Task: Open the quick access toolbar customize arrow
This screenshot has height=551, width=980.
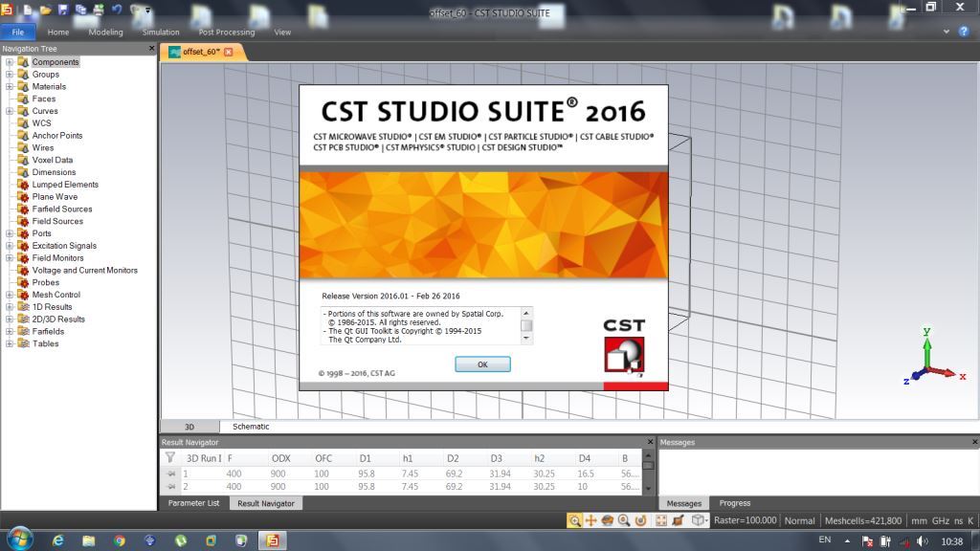Action: pos(148,10)
